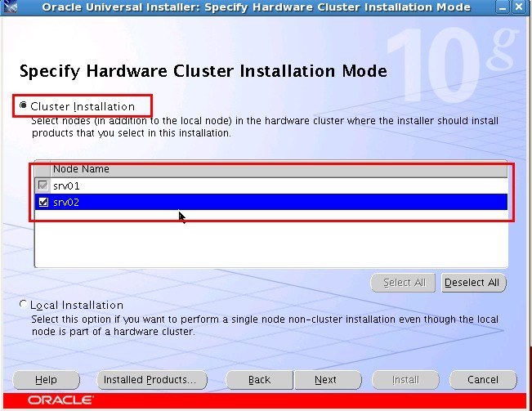Select the Cluster Installation radio button
Screen dimensions: 532x411
point(23,105)
